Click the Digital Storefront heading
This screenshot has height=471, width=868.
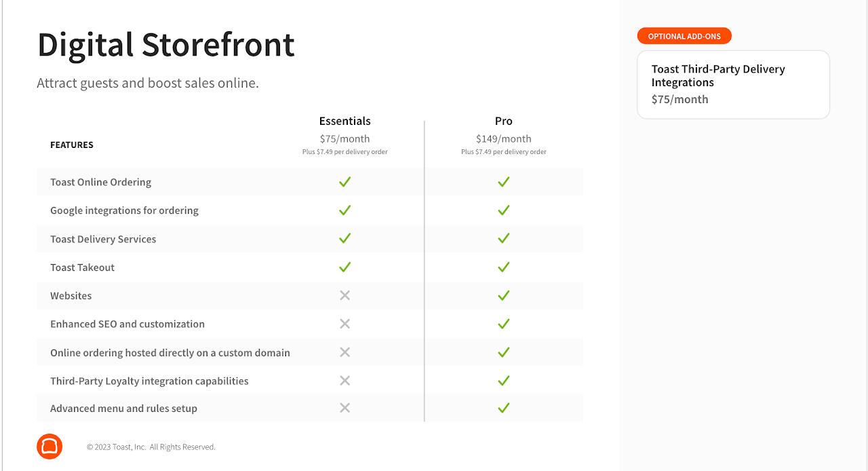tap(166, 45)
